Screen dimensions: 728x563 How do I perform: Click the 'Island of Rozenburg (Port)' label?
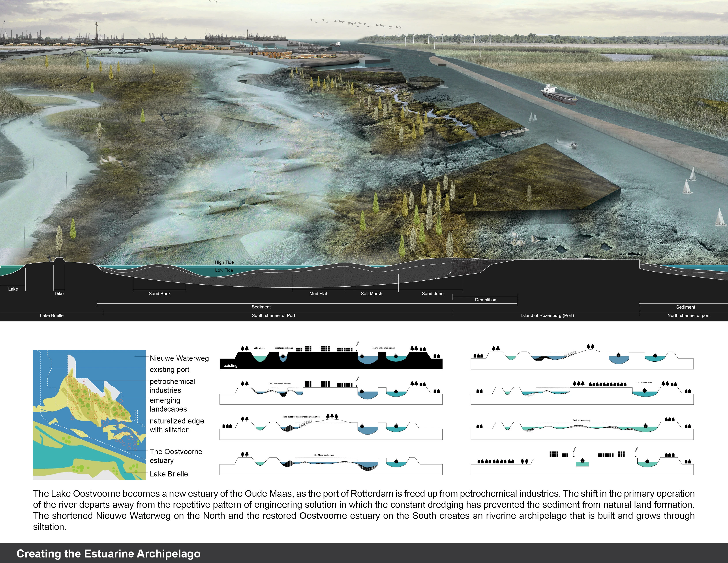point(548,316)
